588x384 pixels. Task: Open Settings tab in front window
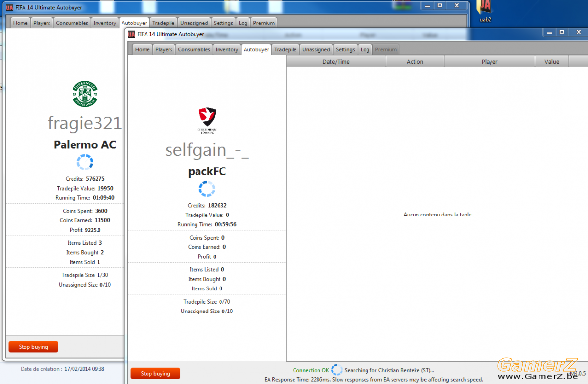point(345,49)
